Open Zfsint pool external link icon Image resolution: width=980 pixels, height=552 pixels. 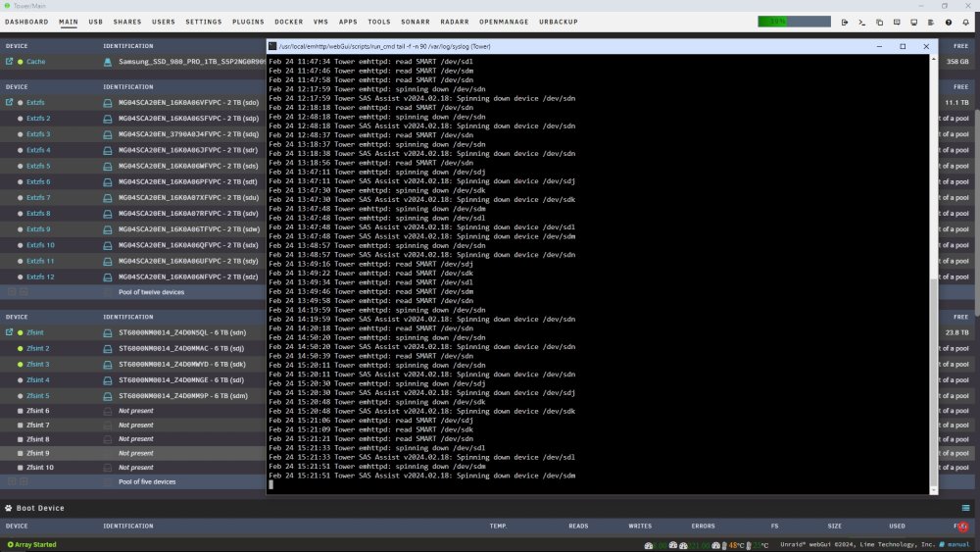(x=10, y=332)
